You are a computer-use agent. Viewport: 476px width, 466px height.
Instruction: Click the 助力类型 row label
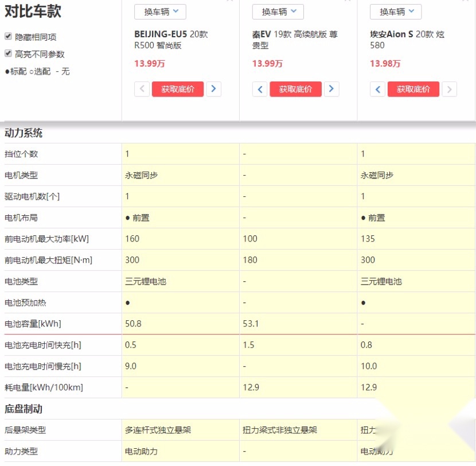tap(21, 451)
